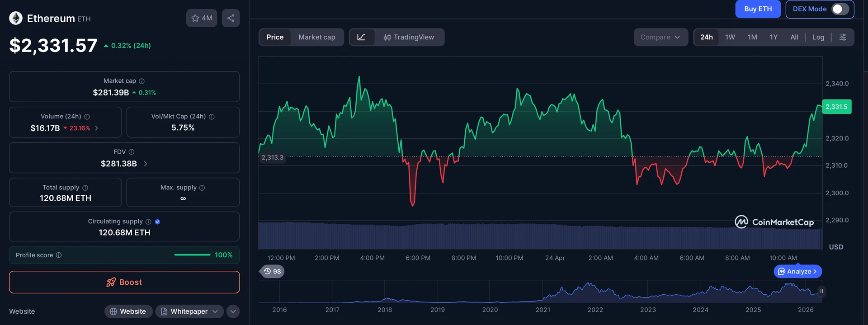Expand Volume (24h) details arrow

tap(96, 128)
